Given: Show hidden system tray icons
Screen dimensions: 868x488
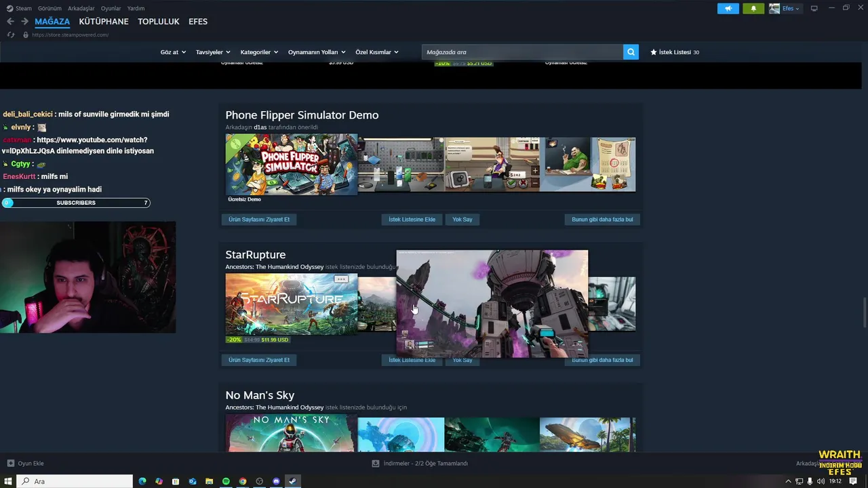Looking at the screenshot, I should (x=788, y=481).
